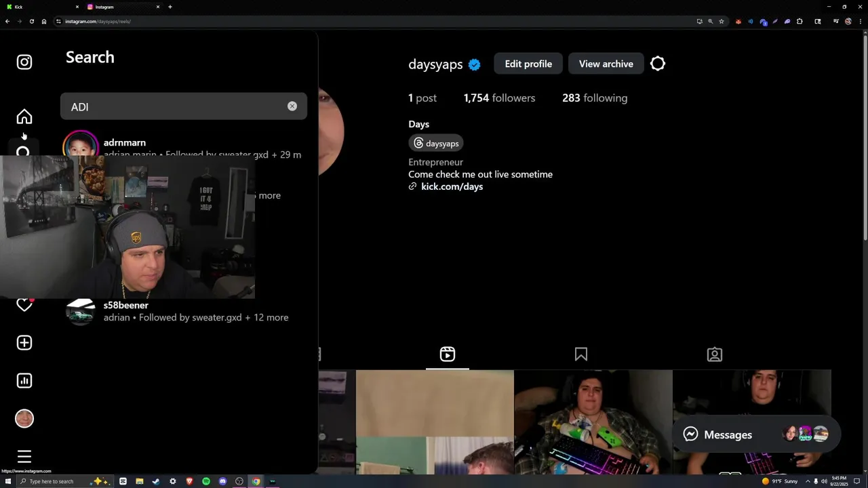Bookmark this page with star icon

[x=722, y=21]
